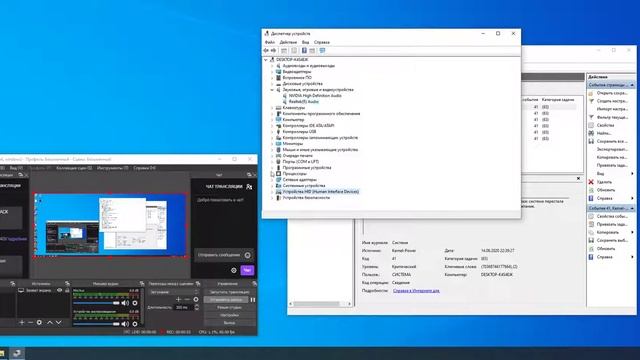This screenshot has height=360, width=640.
Task: Click the transition duration value field in OBS
Action: tap(184, 307)
